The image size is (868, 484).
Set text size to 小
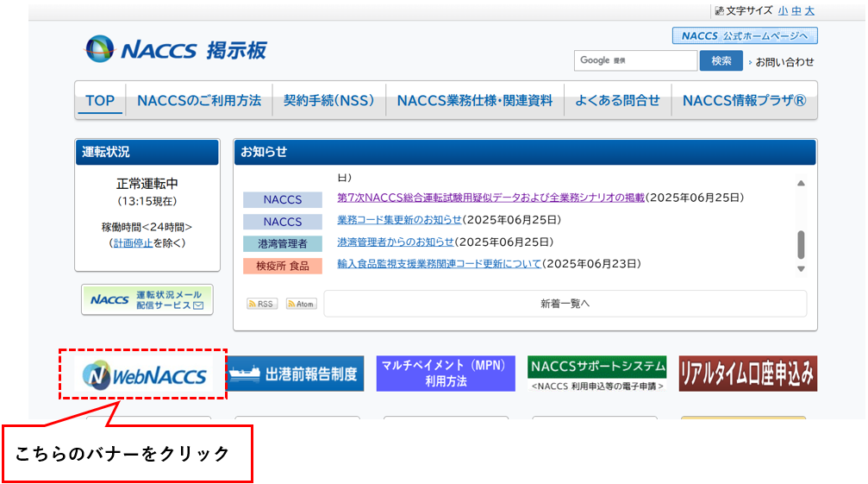click(x=783, y=11)
